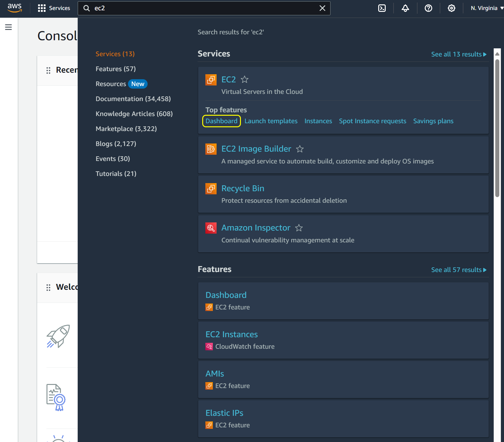Click EC2 icon beside Dashboard feature
Image resolution: width=504 pixels, height=442 pixels.
click(x=209, y=307)
